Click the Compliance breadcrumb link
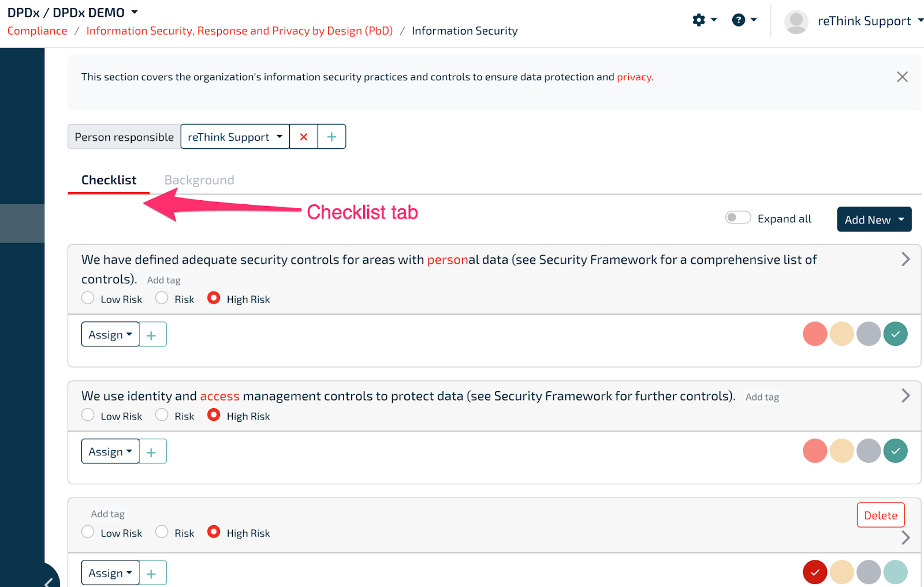The image size is (924, 587). point(37,31)
